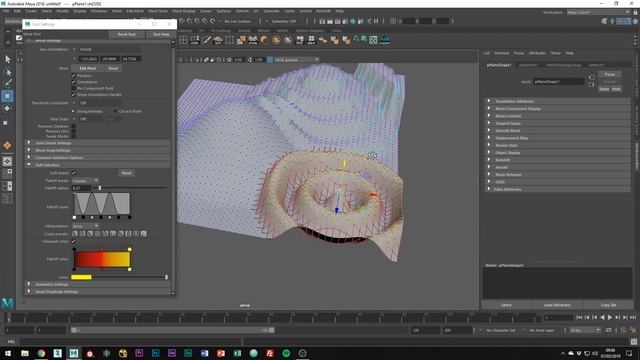Viewport: 640px width, 360px height.
Task: Click the last curve preset icon
Action: pos(144,234)
